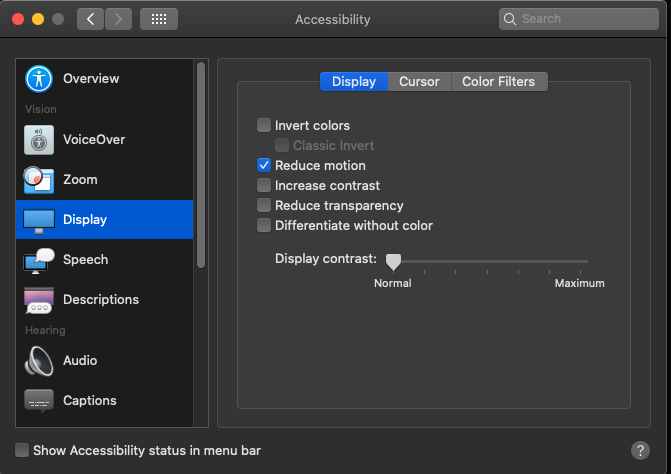Select the Descriptions sidebar icon
The image size is (671, 474).
(x=39, y=300)
